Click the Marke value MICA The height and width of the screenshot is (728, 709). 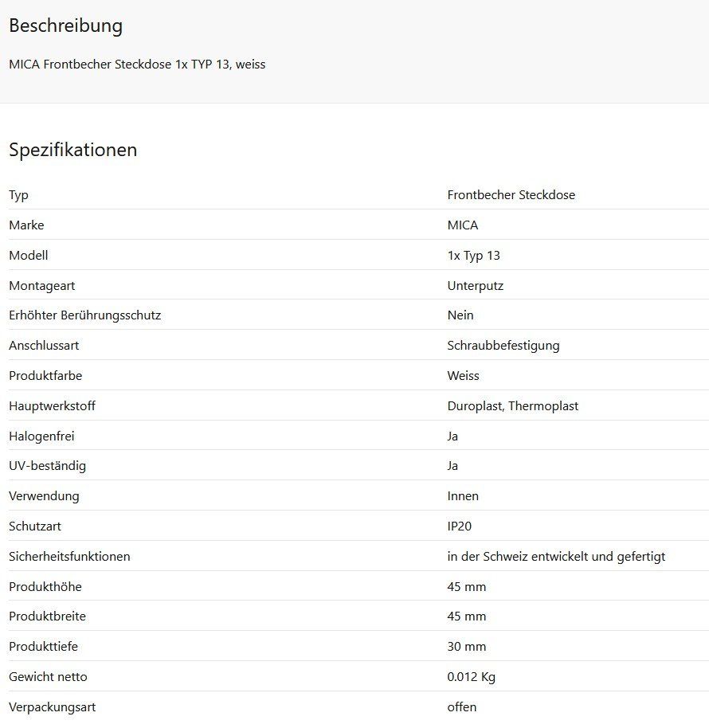[x=463, y=225]
